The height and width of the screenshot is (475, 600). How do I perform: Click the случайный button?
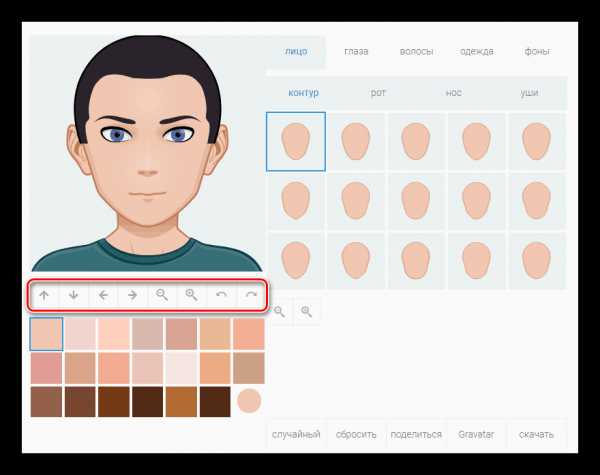coord(296,434)
